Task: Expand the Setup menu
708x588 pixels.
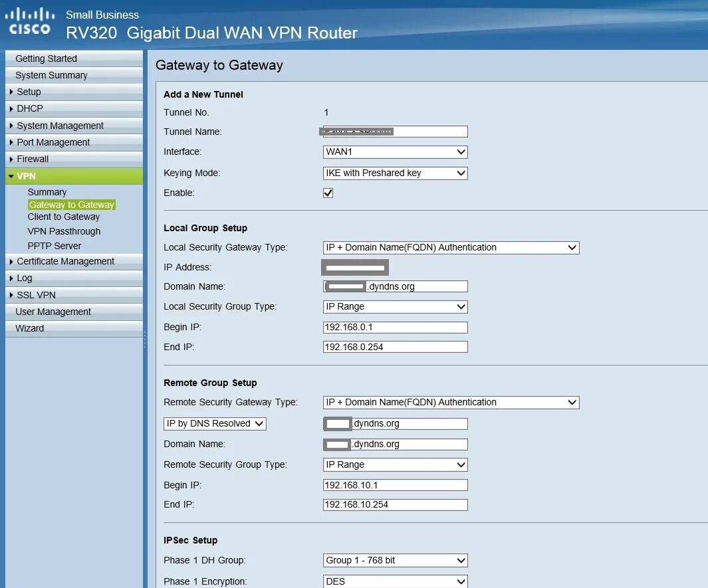Action: point(74,92)
